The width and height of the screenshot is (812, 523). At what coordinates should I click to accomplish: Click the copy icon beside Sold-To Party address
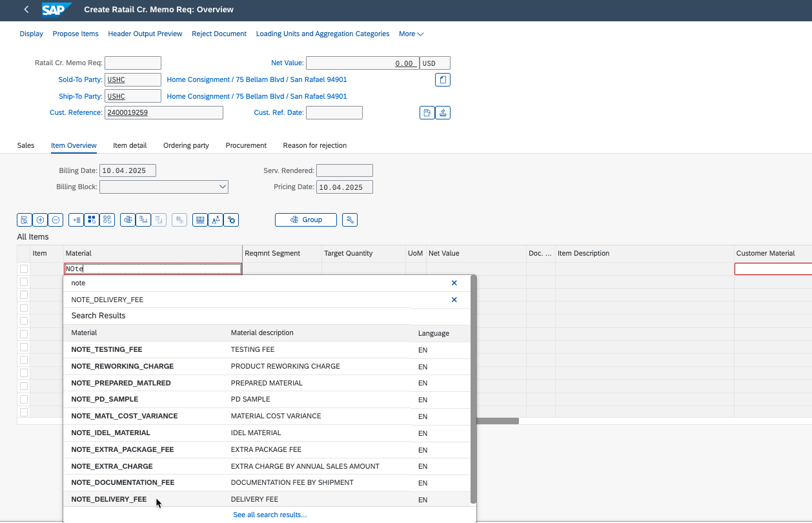point(443,80)
